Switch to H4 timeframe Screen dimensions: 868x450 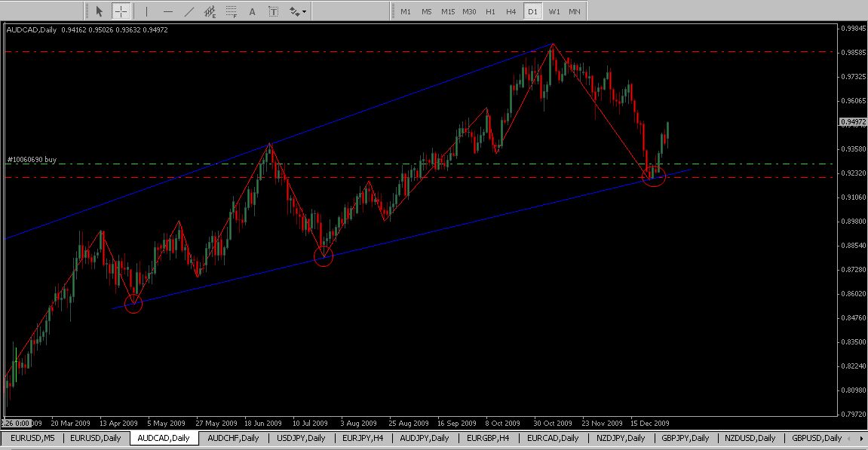point(511,11)
